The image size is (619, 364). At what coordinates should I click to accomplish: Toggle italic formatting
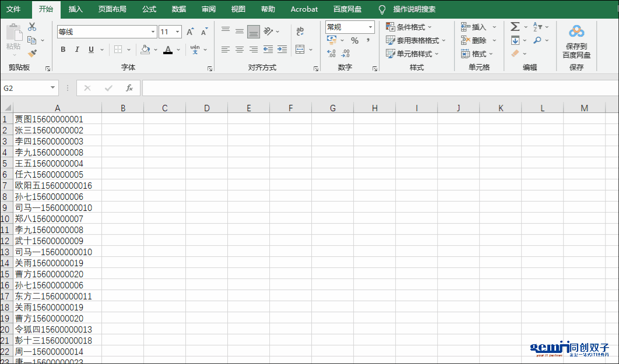(77, 50)
